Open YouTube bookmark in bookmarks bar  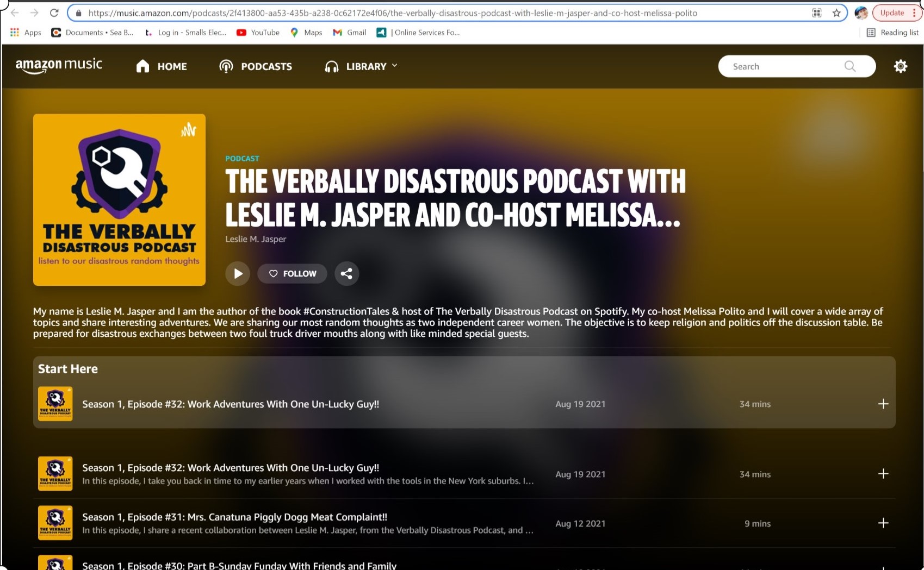tap(258, 33)
